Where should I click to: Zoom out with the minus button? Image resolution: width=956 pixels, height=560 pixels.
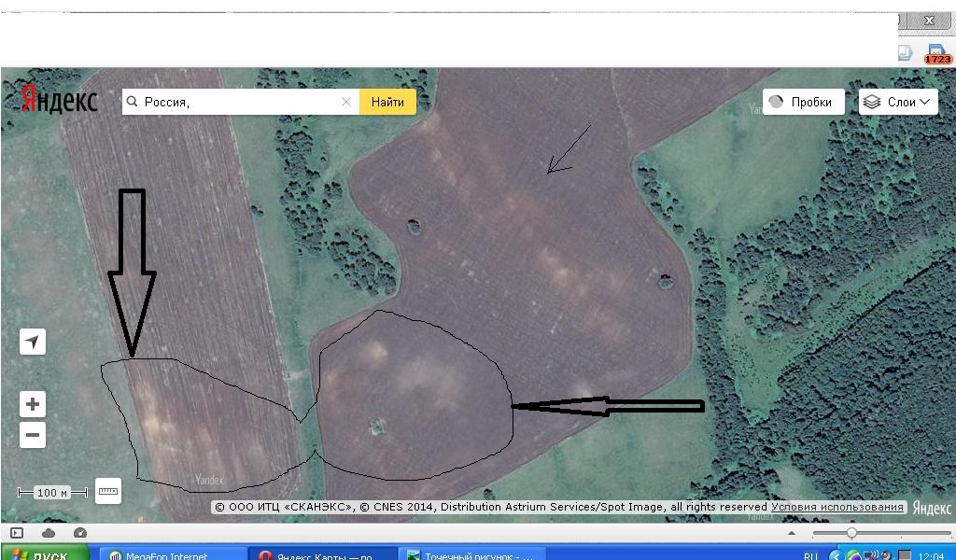tap(33, 435)
